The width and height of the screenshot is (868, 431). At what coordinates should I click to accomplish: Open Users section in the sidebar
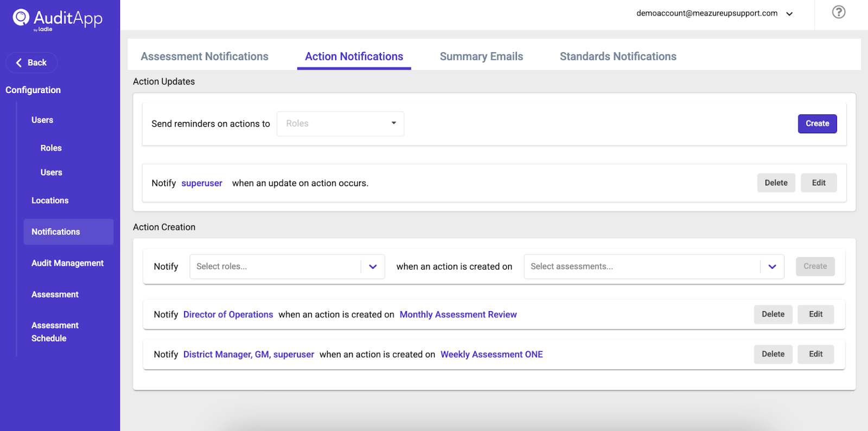point(42,120)
